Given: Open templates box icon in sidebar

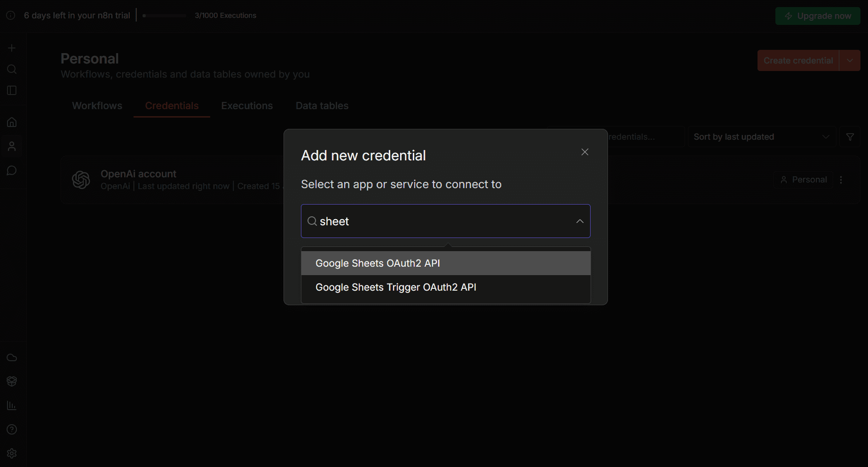Looking at the screenshot, I should [x=12, y=381].
